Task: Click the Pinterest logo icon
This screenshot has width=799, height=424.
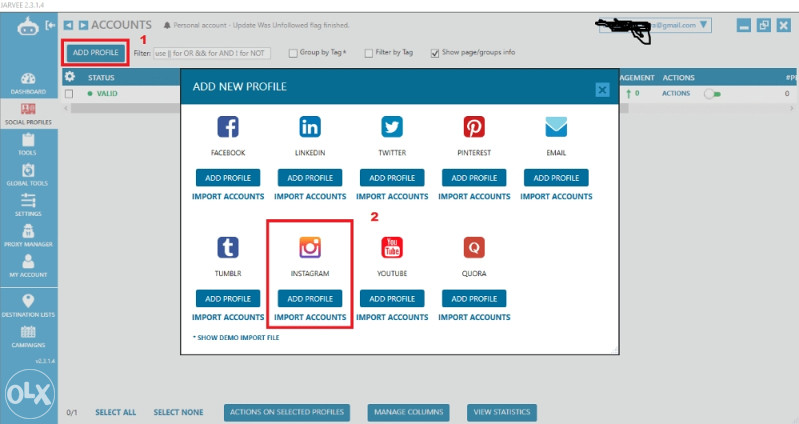Action: pos(474,127)
